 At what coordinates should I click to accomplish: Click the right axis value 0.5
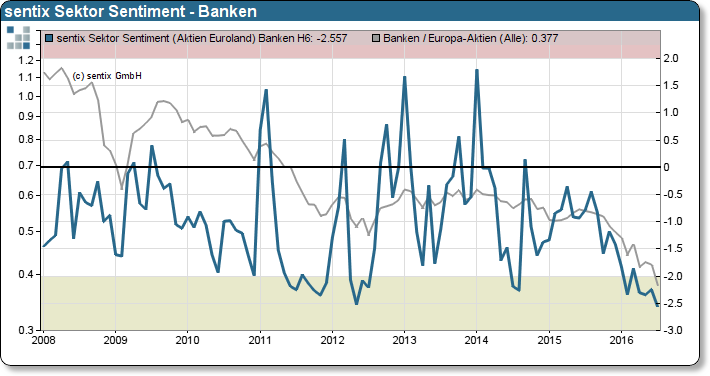tap(672, 140)
